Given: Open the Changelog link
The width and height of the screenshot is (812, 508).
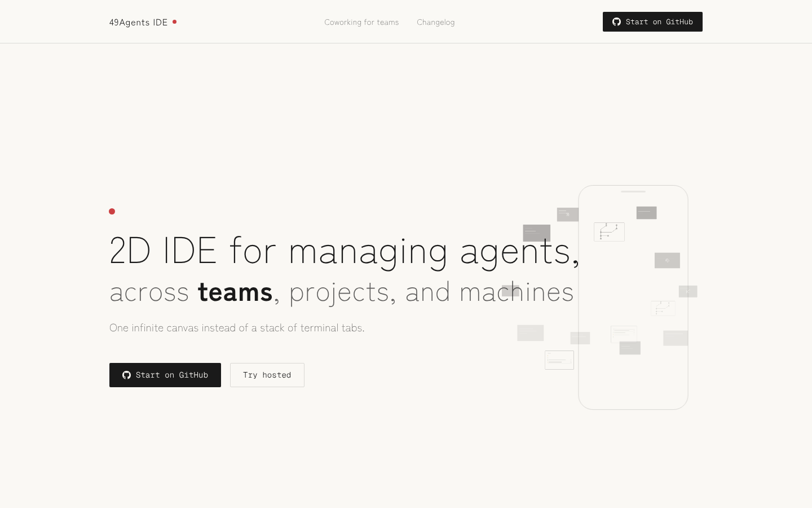Looking at the screenshot, I should (x=435, y=22).
